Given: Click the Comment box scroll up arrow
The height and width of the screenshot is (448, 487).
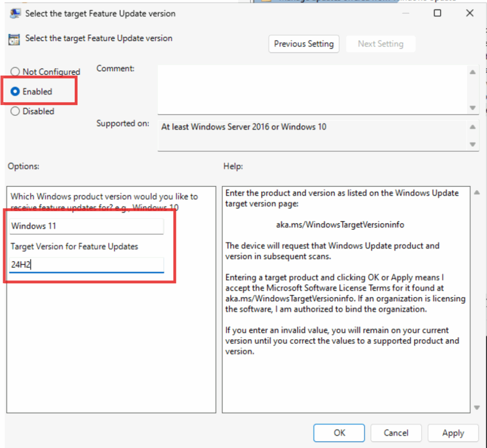Looking at the screenshot, I should [x=472, y=72].
